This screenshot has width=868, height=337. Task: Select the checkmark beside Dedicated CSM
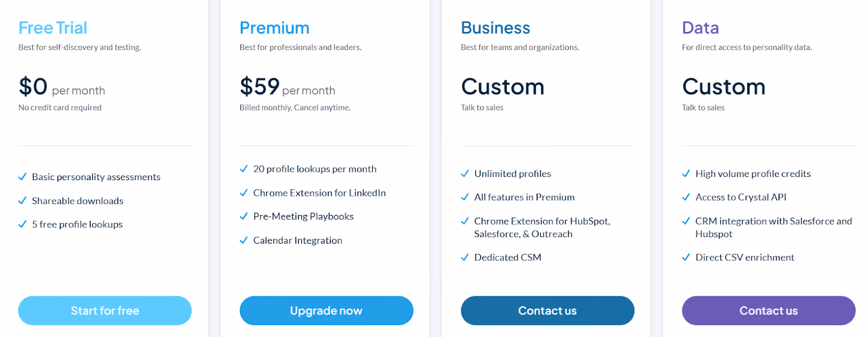pyautogui.click(x=465, y=257)
